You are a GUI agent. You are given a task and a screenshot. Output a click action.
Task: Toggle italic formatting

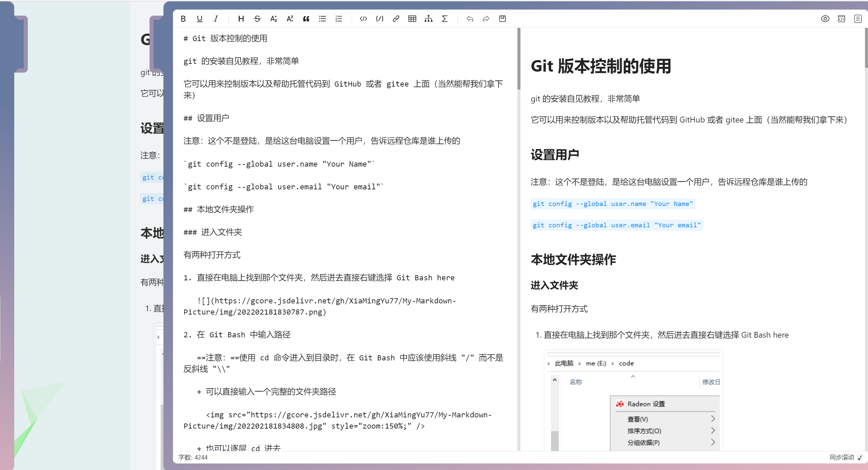216,19
